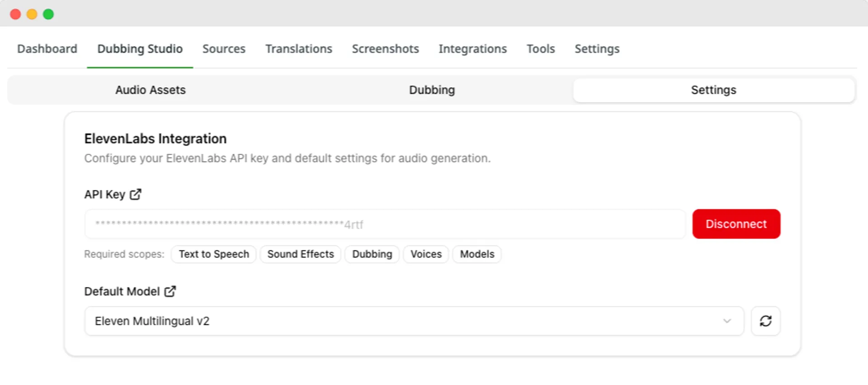The height and width of the screenshot is (385, 868).
Task: Click the Disconnect button
Action: point(736,224)
